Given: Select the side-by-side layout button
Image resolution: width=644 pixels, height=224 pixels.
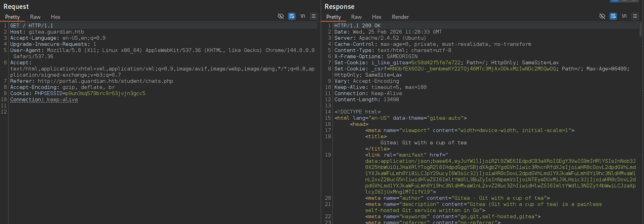Looking at the screenshot, I should point(615,1).
